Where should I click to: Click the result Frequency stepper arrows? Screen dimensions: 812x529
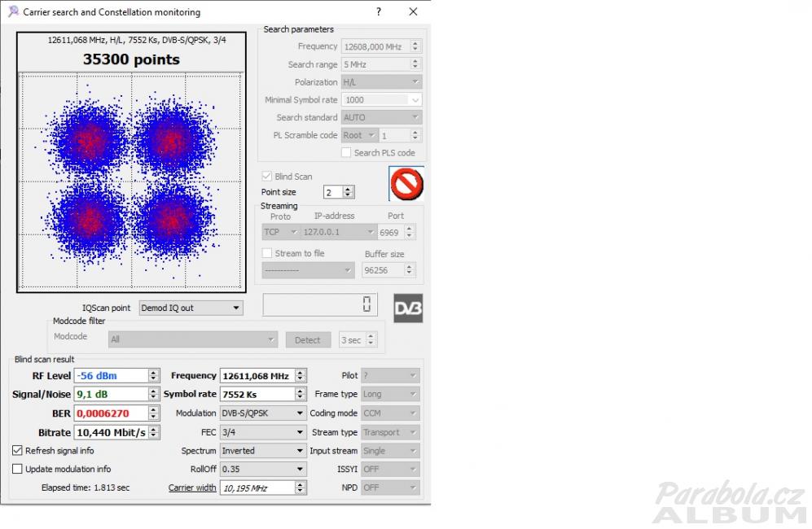(301, 376)
